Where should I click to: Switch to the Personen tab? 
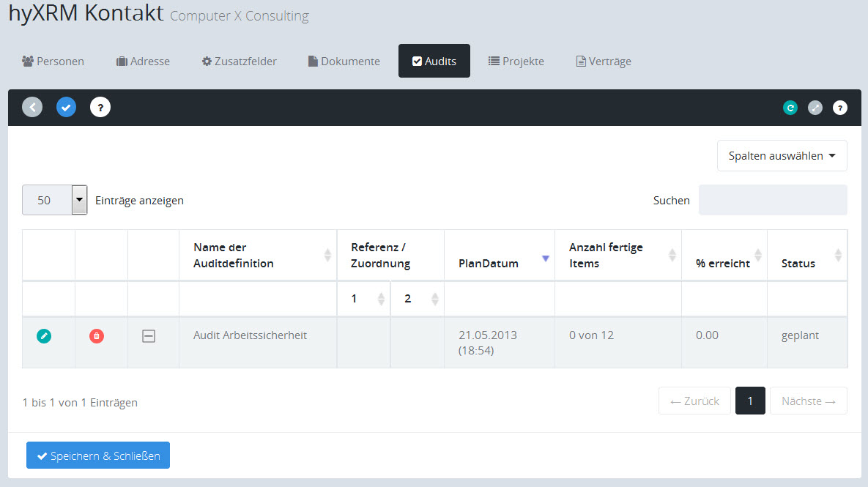click(53, 61)
